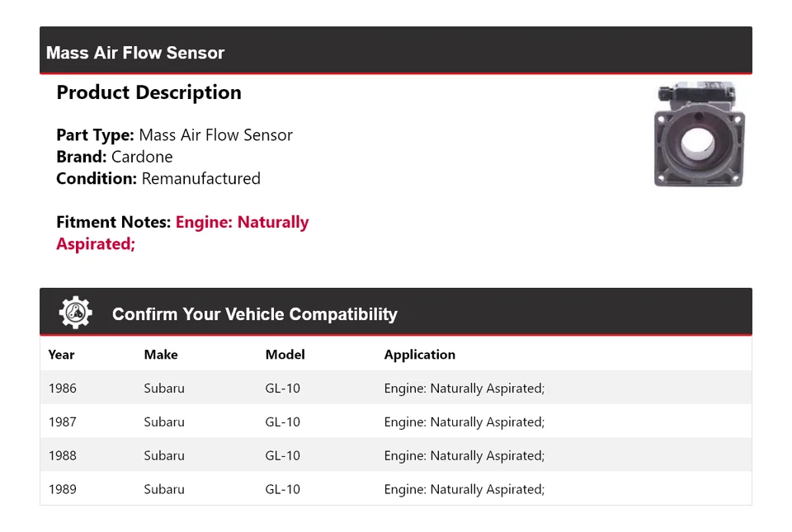Click the Make column header
792x532 pixels.
[x=161, y=355]
